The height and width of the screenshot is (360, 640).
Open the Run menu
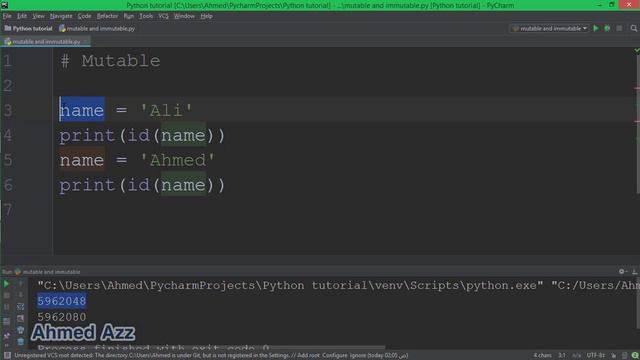pos(129,16)
